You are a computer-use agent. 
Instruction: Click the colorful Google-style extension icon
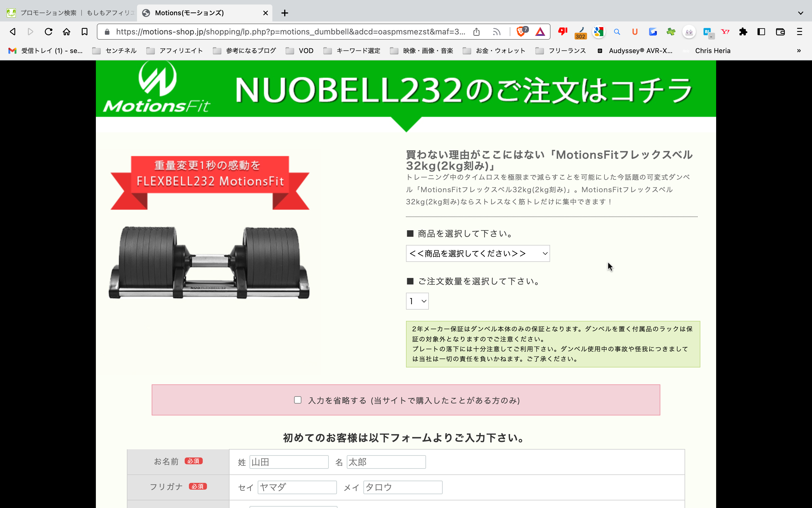[x=599, y=32]
